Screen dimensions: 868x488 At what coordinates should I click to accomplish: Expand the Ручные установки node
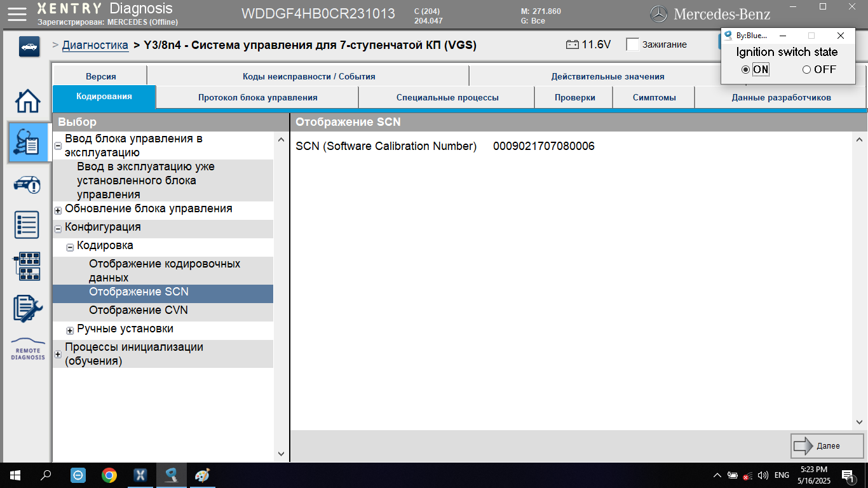click(x=70, y=330)
